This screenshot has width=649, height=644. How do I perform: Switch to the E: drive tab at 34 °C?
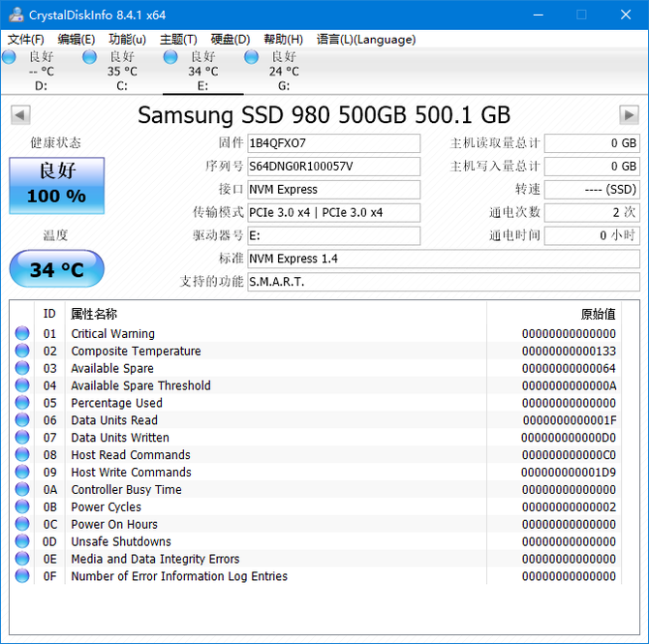coord(202,71)
